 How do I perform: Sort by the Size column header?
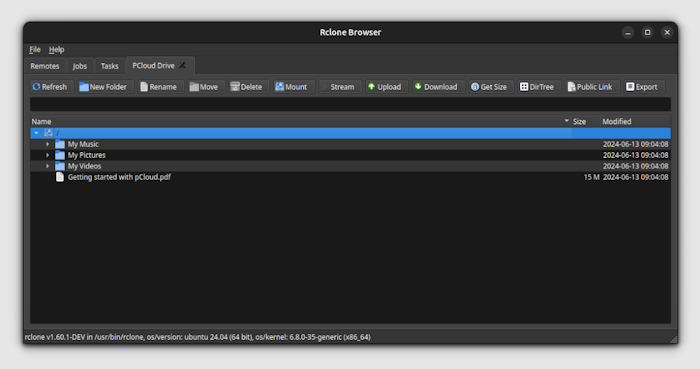click(579, 121)
